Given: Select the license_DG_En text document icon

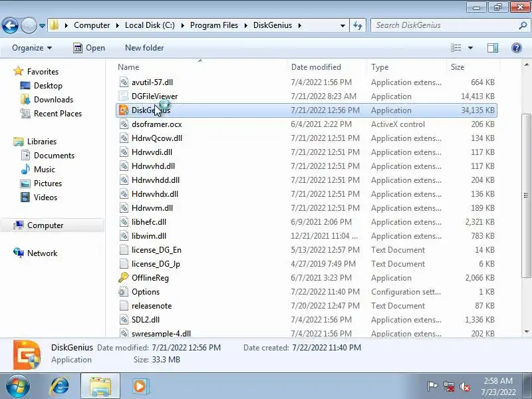Looking at the screenshot, I should (124, 250).
